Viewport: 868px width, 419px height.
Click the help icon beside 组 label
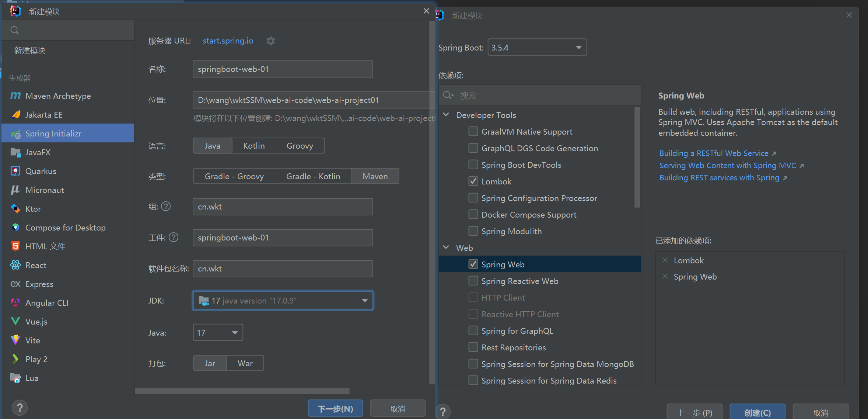[166, 207]
